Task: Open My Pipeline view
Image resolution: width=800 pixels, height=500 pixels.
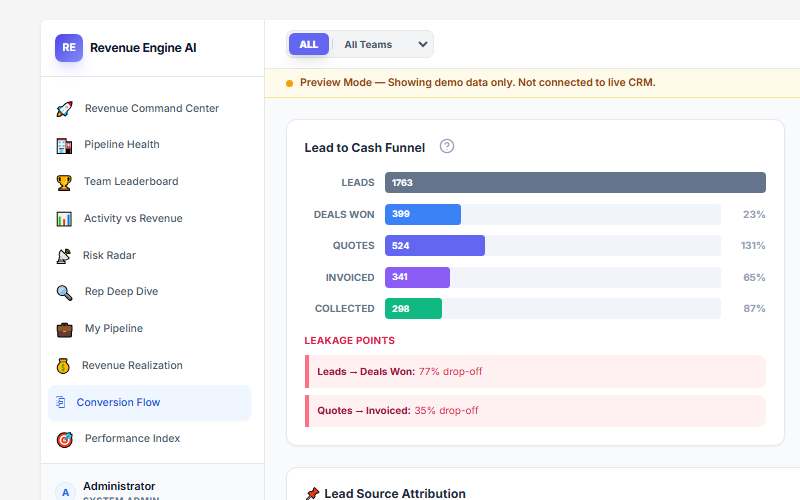Action: tap(149, 329)
